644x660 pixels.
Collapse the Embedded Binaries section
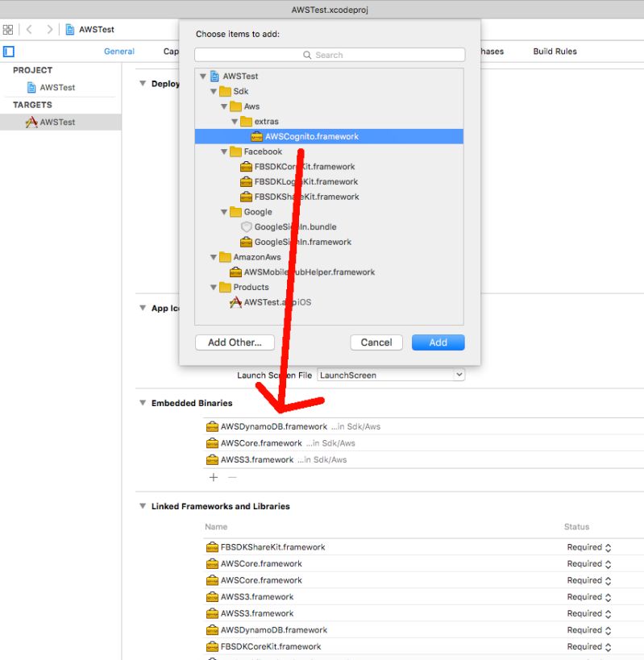coord(143,403)
